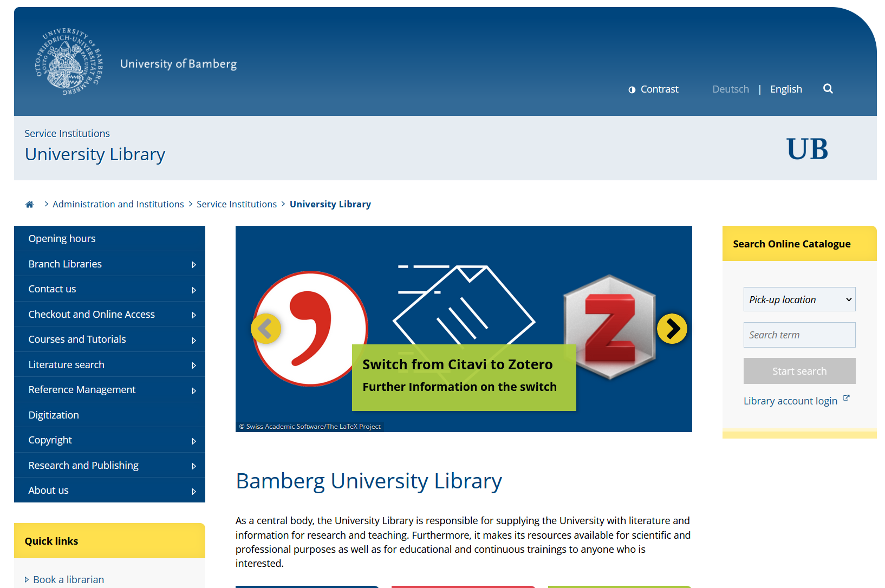Image resolution: width=885 pixels, height=588 pixels.
Task: Open Book a librarian quick link
Action: (x=68, y=579)
